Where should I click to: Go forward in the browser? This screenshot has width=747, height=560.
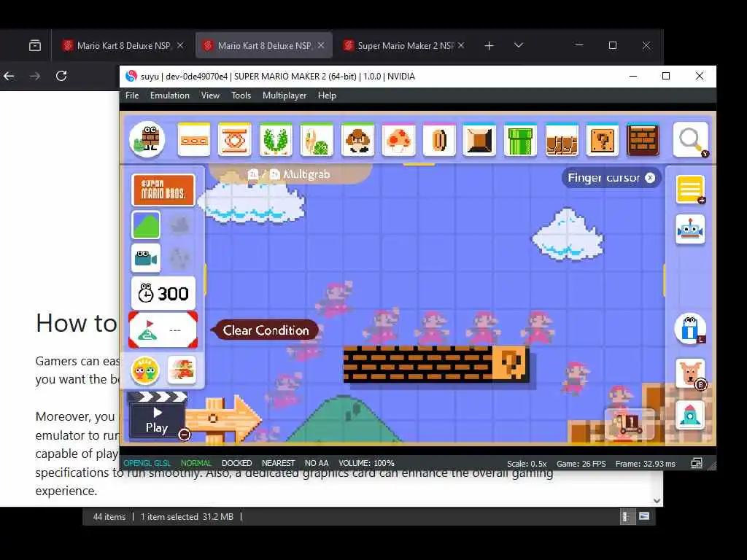pyautogui.click(x=35, y=76)
